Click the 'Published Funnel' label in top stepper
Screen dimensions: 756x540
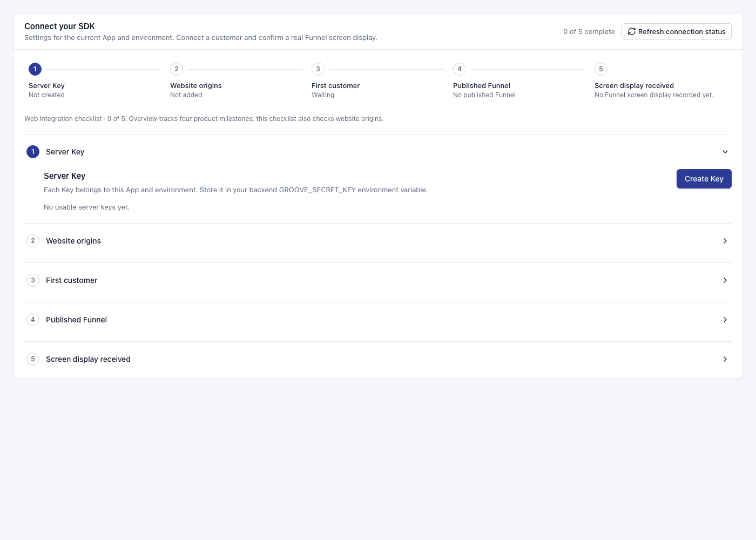point(482,86)
